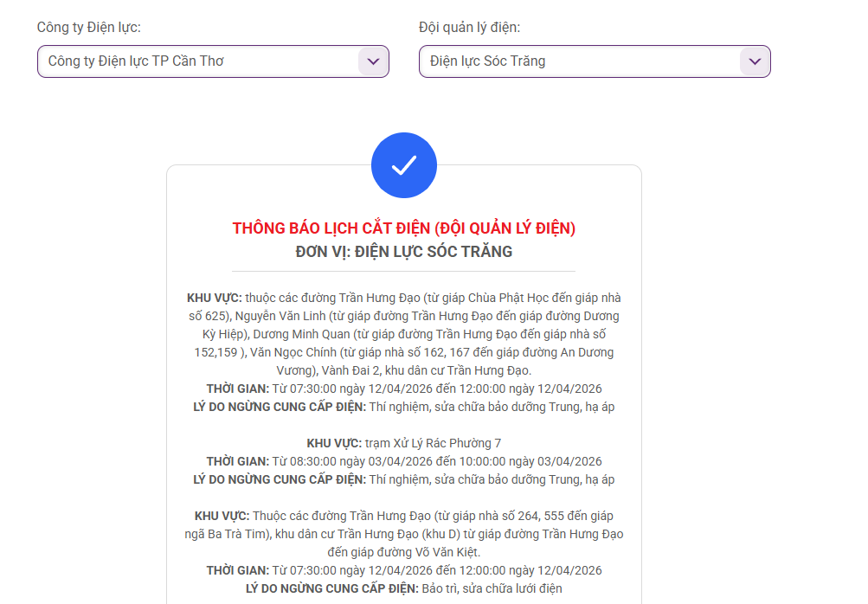
Task: Click the 'Đội quản lý điện:' field label
Action: tap(469, 28)
